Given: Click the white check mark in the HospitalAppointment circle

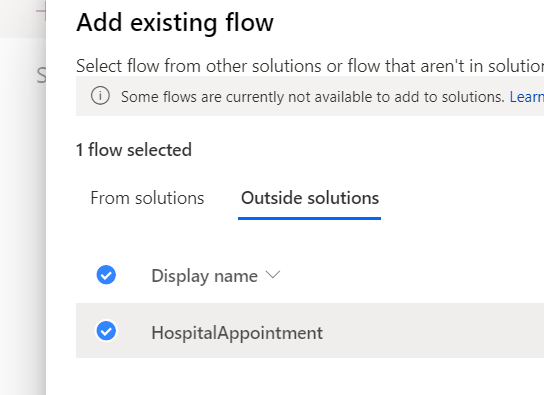Looking at the screenshot, I should click(106, 331).
